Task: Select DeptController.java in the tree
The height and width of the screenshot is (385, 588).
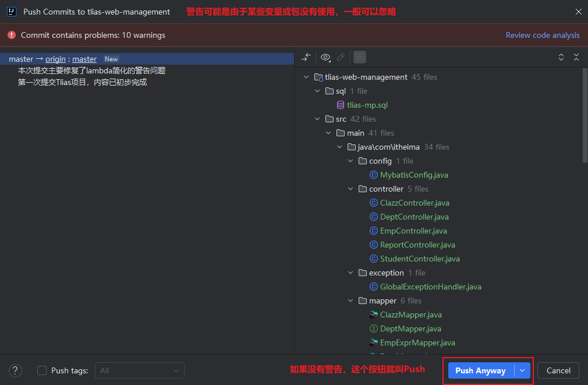Action: [x=415, y=217]
